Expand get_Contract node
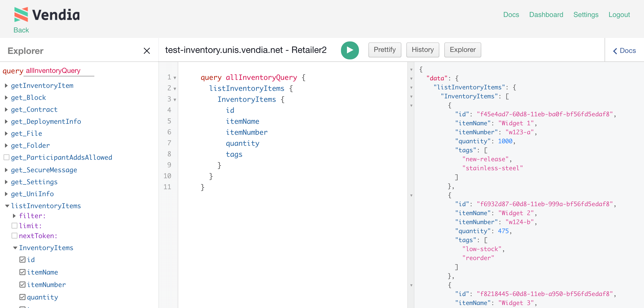Screen dimensions: 644x308 [6, 110]
